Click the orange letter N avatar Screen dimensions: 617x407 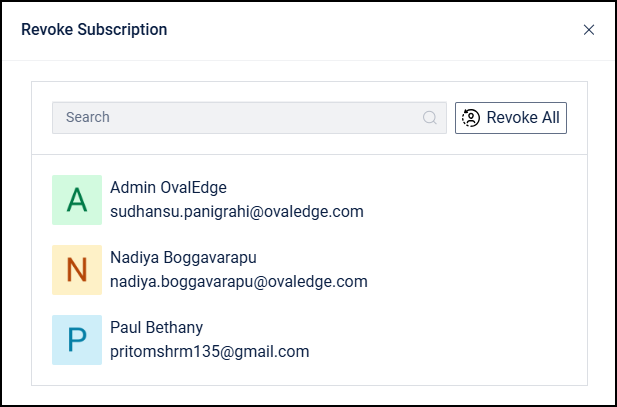pyautogui.click(x=77, y=270)
